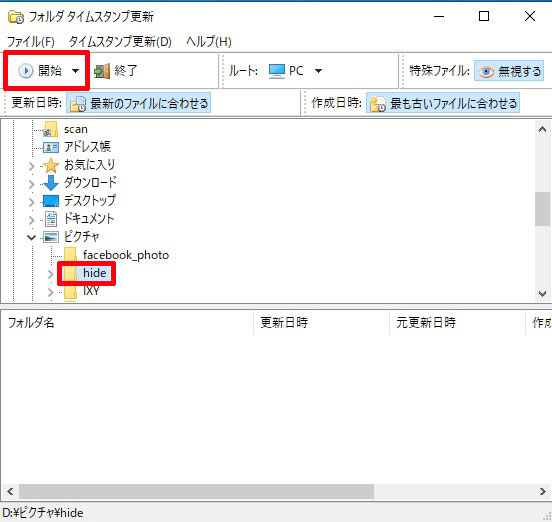Open the ルート PC dropdown arrow
The image size is (552, 522).
click(318, 71)
